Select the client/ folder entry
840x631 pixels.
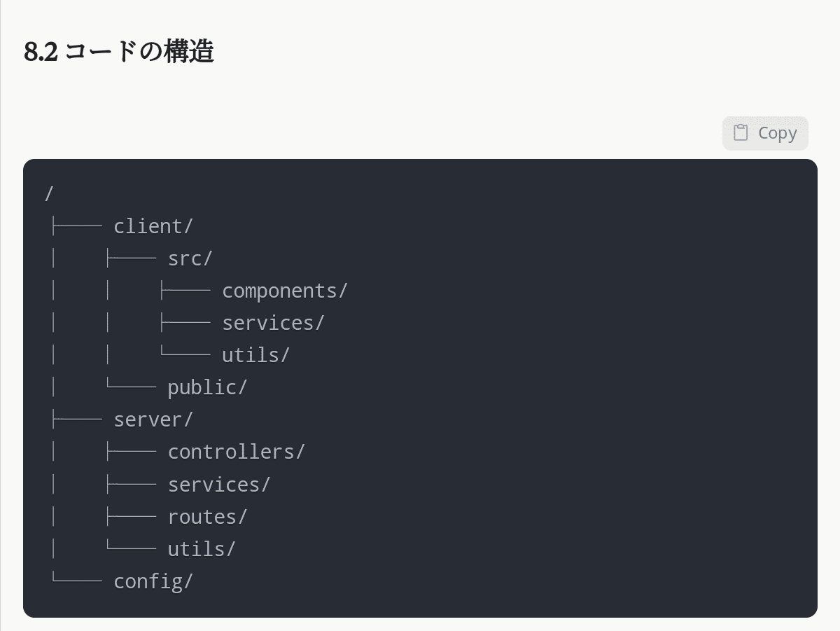pyautogui.click(x=153, y=226)
